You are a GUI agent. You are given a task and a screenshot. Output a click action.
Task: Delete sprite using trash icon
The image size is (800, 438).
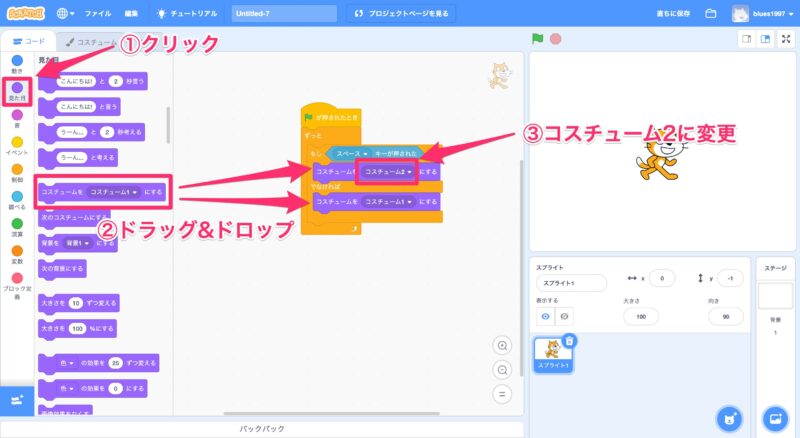(x=569, y=341)
